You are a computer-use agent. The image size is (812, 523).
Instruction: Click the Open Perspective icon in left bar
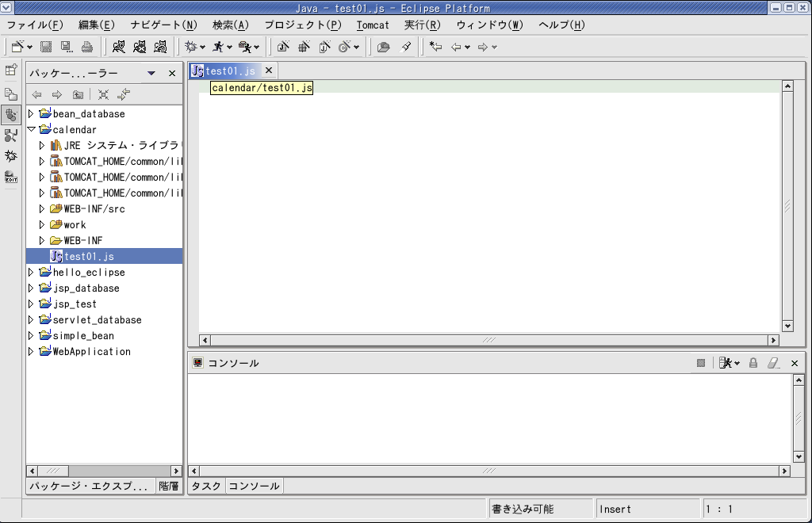pos(11,70)
